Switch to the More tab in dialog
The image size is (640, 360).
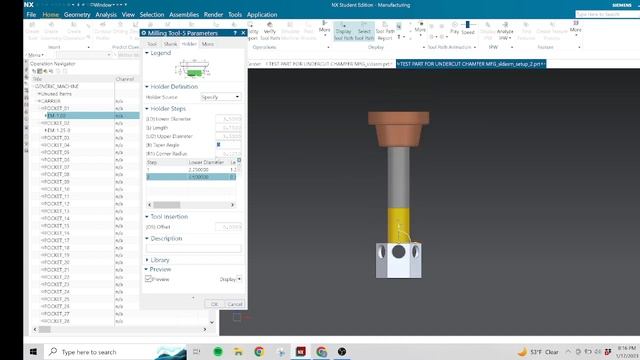(207, 44)
